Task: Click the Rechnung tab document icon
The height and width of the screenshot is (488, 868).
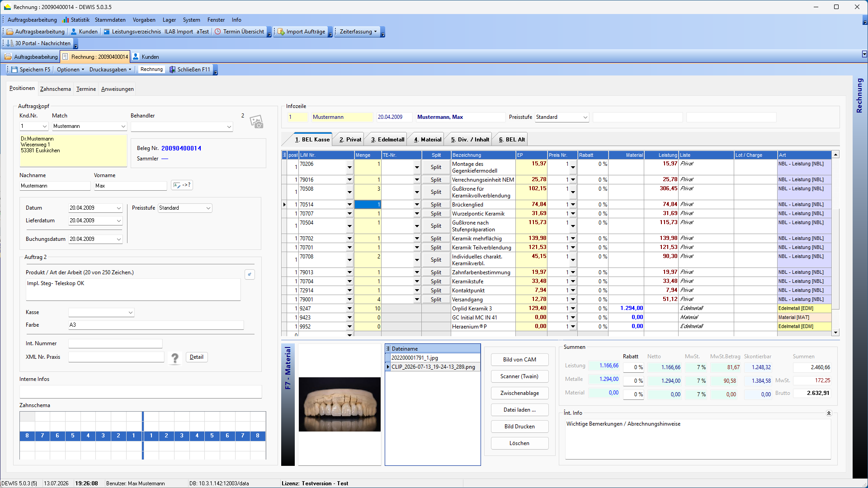Action: click(65, 57)
